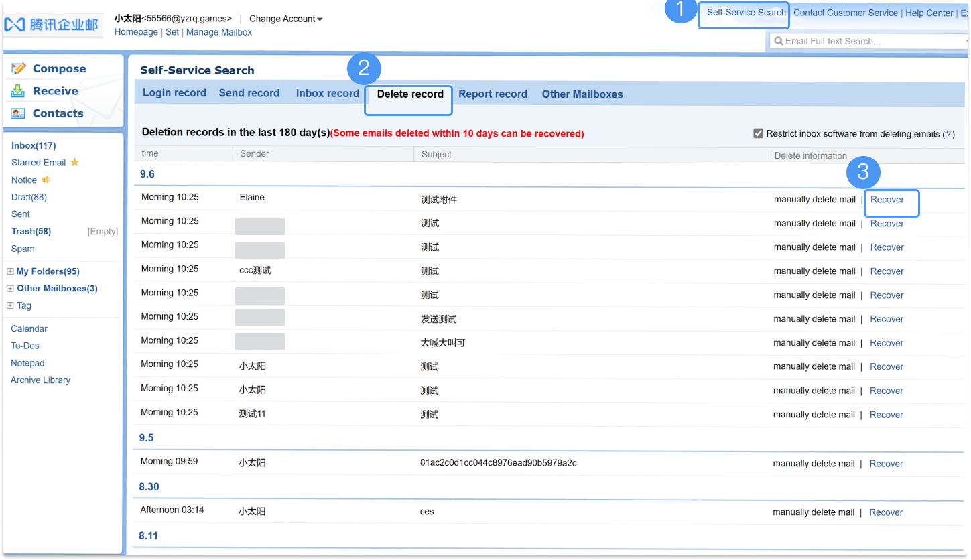Click the Tencent Enterprise Mail logo
This screenshot has width=971, height=560.
click(52, 25)
